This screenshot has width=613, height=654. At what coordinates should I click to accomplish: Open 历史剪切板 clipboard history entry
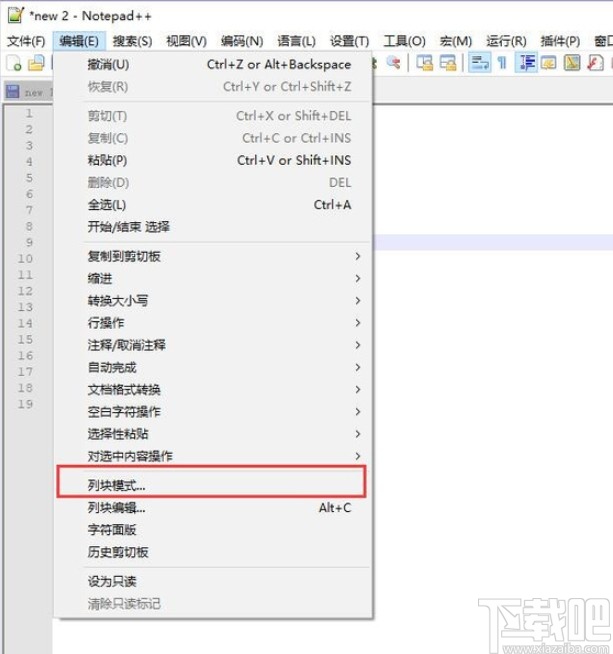[x=214, y=552]
